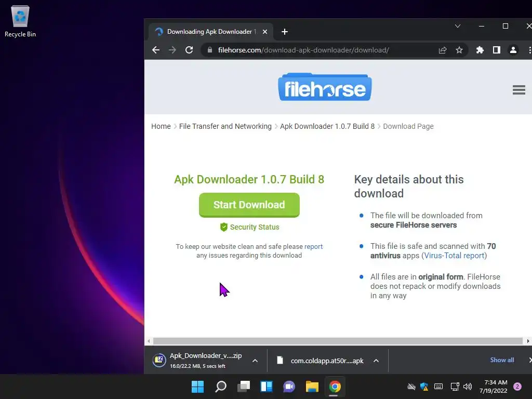The height and width of the screenshot is (399, 532).
Task: Open the Recycle Bin desktop icon
Action: point(20,21)
